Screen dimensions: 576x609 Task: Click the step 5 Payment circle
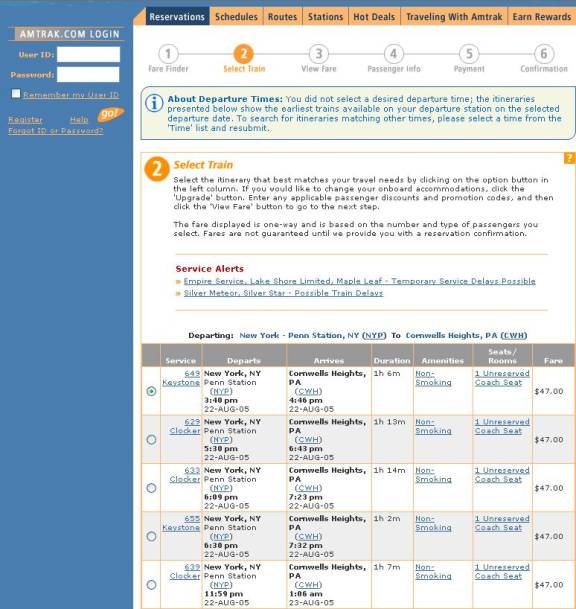pyautogui.click(x=469, y=54)
